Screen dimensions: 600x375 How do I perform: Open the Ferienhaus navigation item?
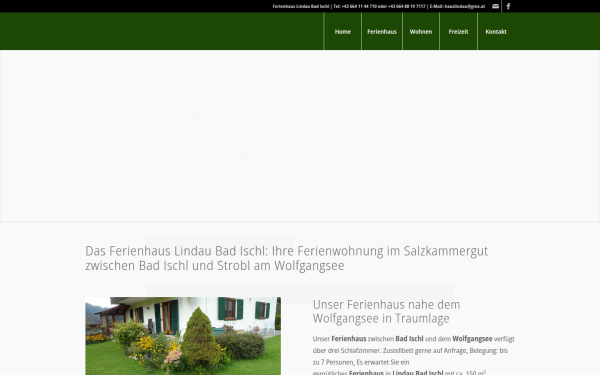[382, 31]
